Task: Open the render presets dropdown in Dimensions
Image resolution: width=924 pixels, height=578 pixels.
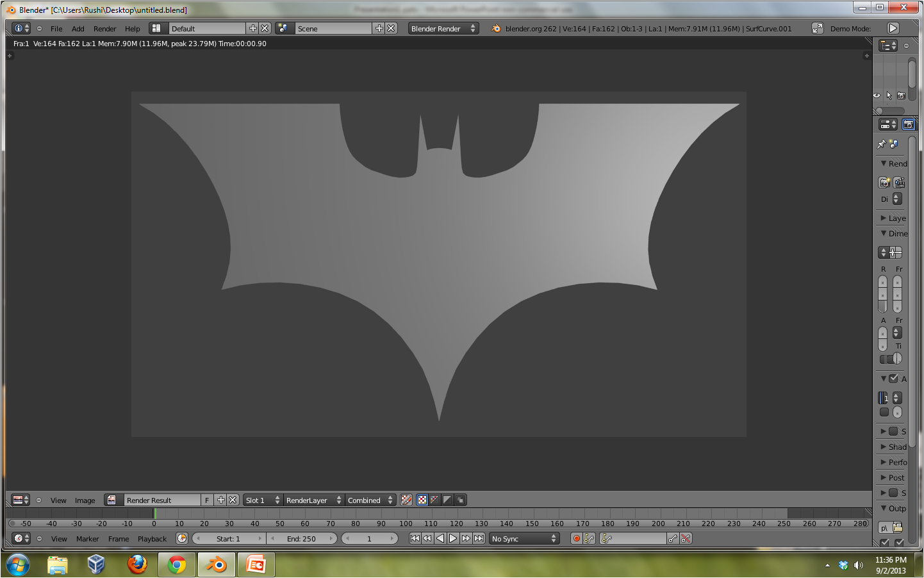Action: [884, 252]
